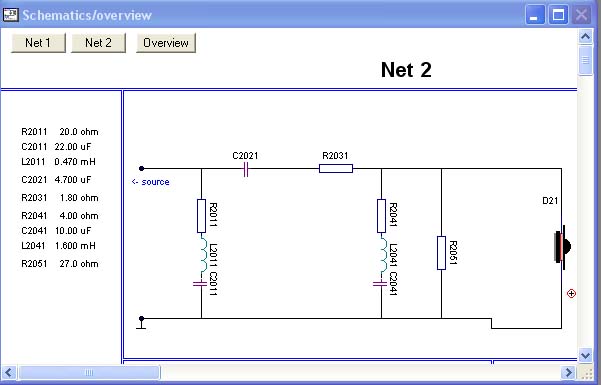601x385 pixels.
Task: Click the horizontal scrollbar left arrow
Action: pos(9,372)
